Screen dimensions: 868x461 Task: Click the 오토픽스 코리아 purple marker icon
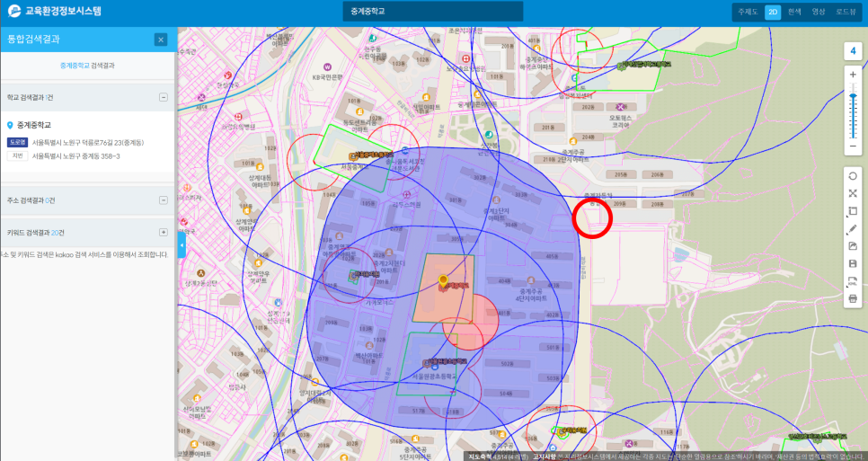[x=620, y=107]
